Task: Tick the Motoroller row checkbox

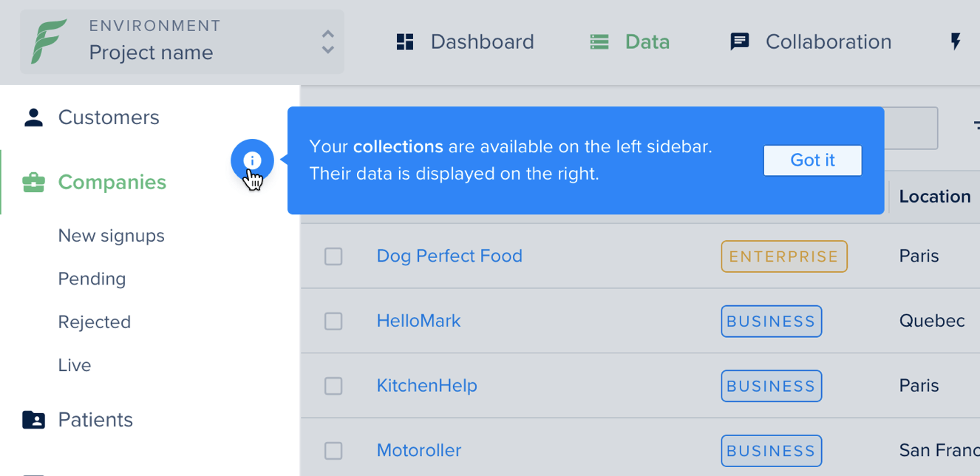Action: (x=333, y=450)
